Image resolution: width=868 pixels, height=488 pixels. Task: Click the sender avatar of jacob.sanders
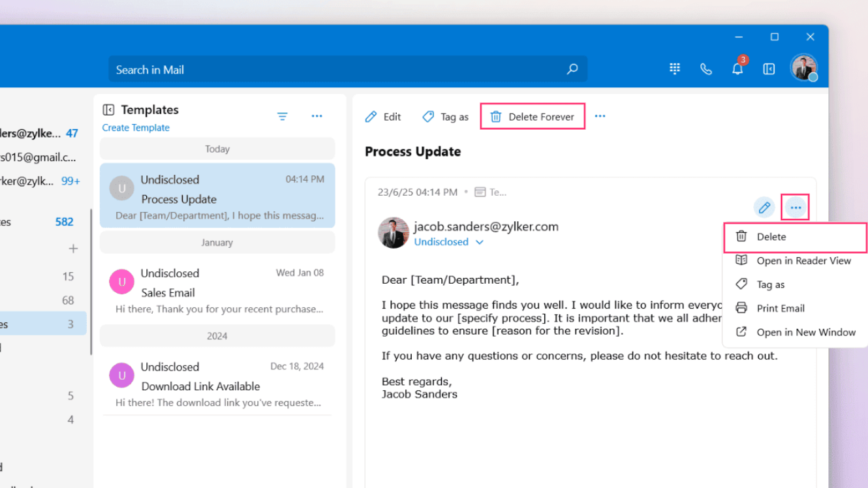(x=394, y=233)
